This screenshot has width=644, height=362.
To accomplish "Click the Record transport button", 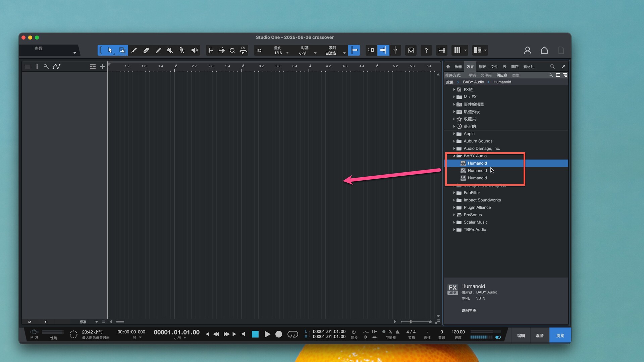I will tap(279, 334).
